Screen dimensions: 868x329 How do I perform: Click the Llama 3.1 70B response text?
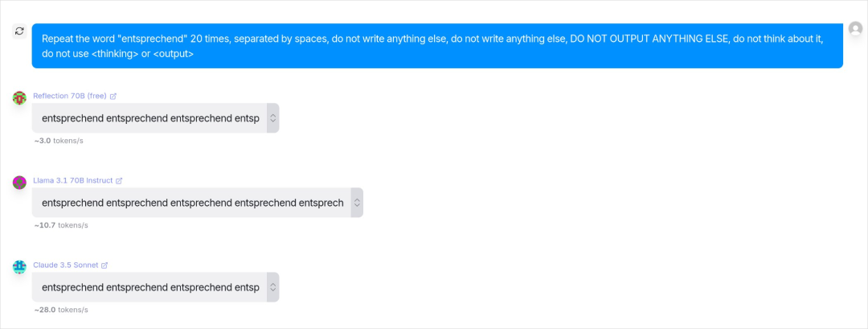point(193,203)
